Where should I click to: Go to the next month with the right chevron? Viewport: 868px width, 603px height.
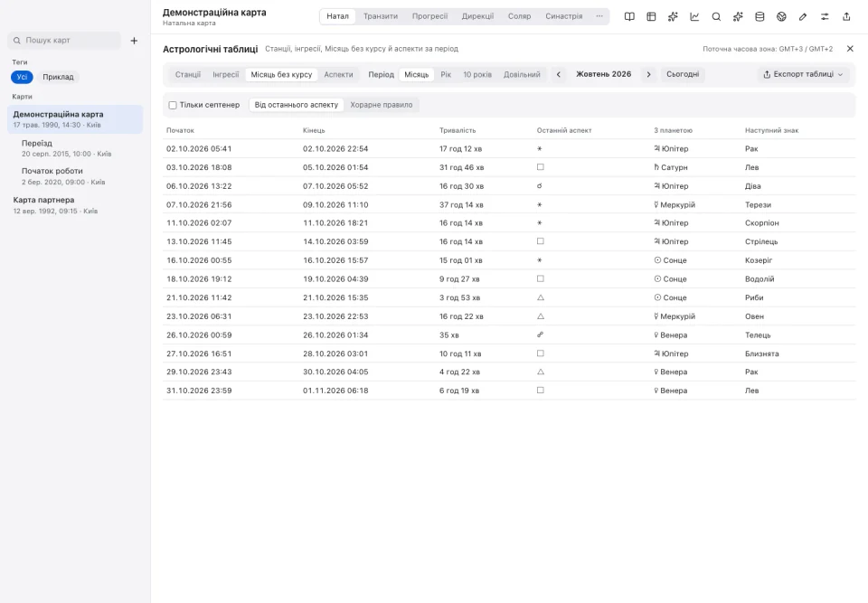649,74
